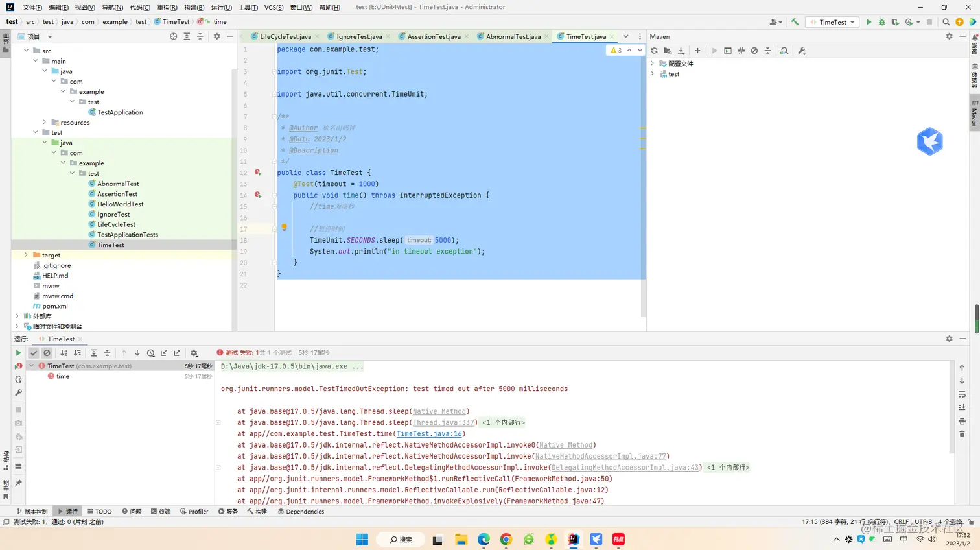Expand all test results icon
980x550 pixels.
[93, 353]
